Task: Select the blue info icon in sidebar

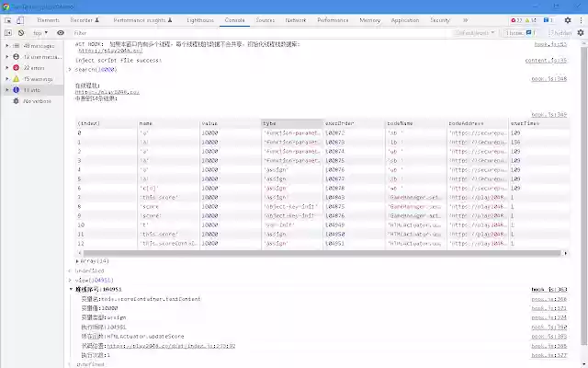Action: [x=16, y=90]
